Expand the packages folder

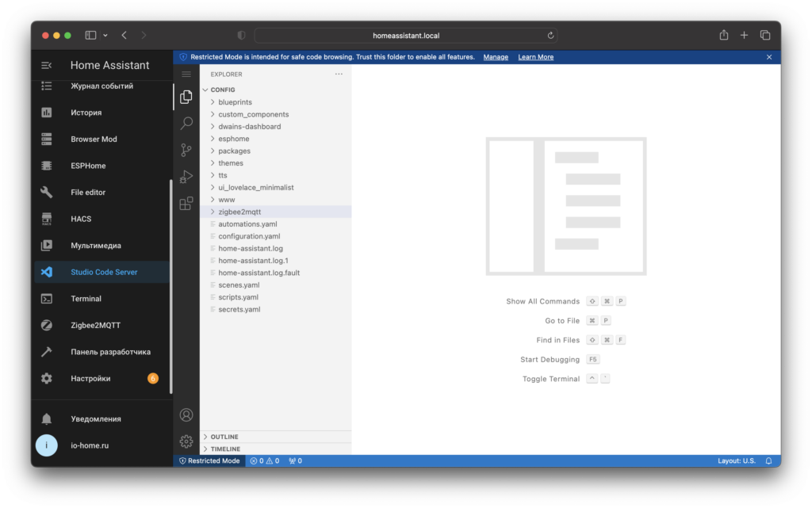[275, 151]
